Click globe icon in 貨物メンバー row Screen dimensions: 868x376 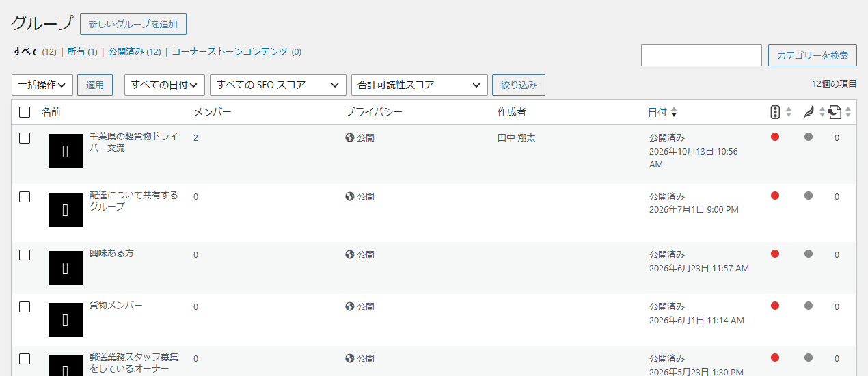(x=350, y=306)
